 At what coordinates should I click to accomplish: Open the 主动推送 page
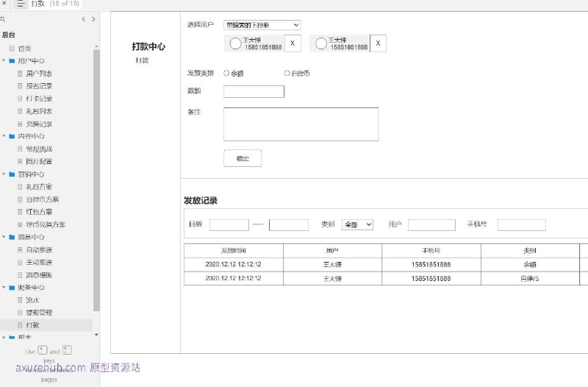(x=39, y=262)
